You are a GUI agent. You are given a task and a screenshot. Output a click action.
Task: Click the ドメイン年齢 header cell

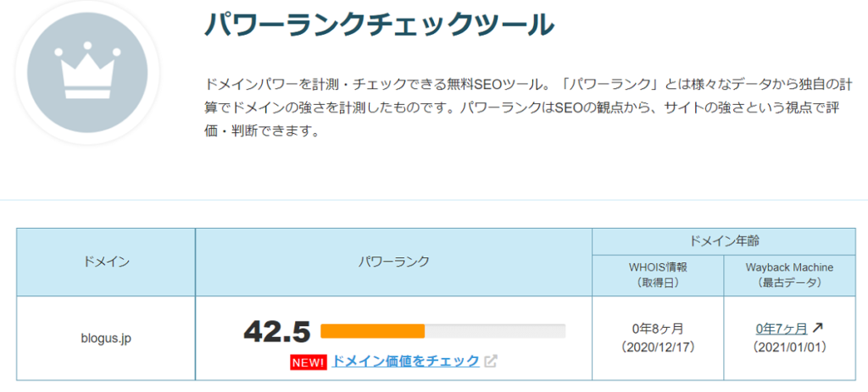pos(724,241)
